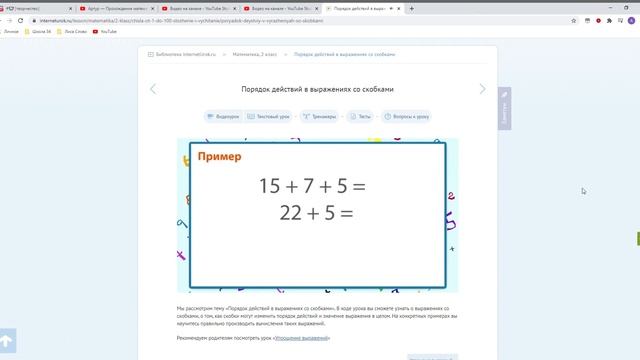This screenshot has height=360, width=640.
Task: Go to the next lesson with right chevron
Action: coord(482,89)
